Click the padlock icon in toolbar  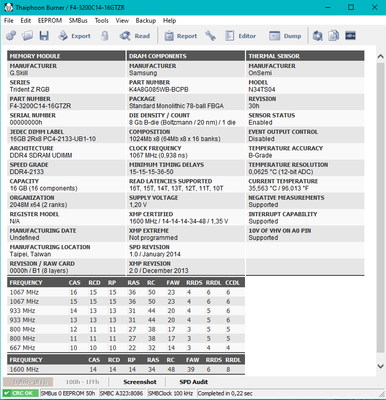[105, 36]
